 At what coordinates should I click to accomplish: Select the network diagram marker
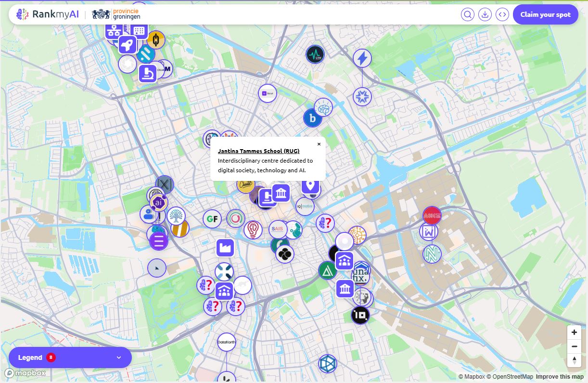tap(114, 31)
